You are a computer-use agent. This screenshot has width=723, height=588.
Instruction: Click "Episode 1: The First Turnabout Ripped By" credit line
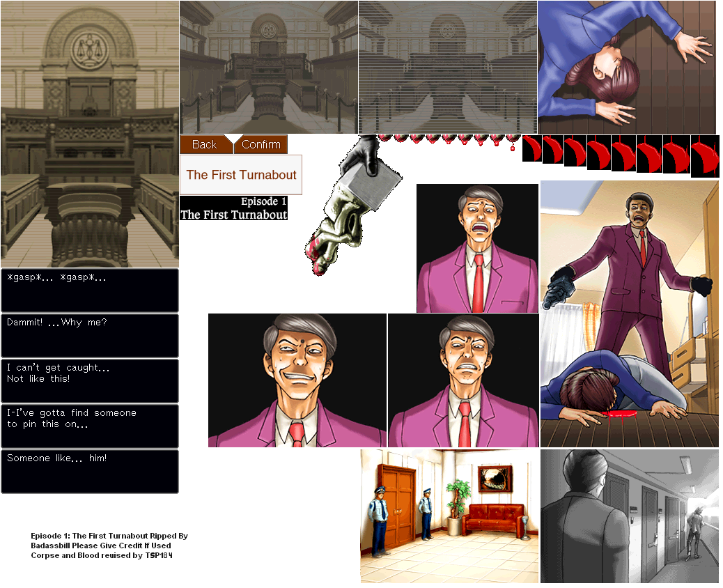(109, 536)
